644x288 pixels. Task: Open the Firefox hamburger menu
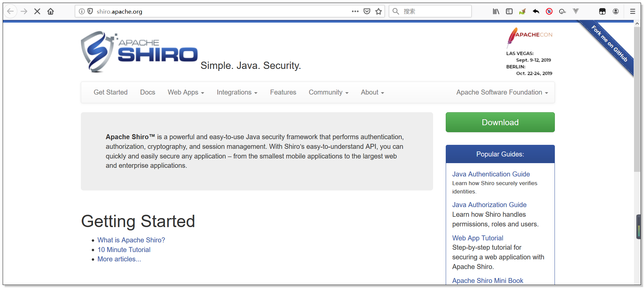click(633, 11)
